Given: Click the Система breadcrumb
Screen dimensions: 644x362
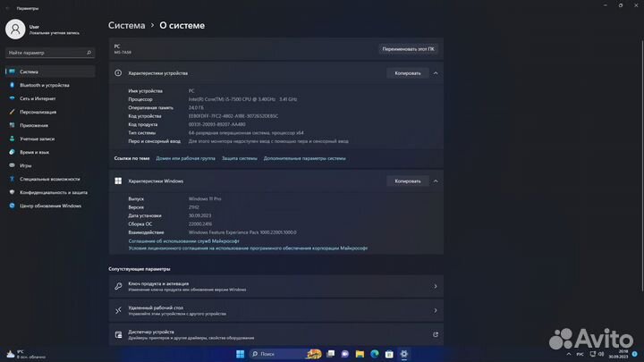Looking at the screenshot, I should pyautogui.click(x=126, y=25).
